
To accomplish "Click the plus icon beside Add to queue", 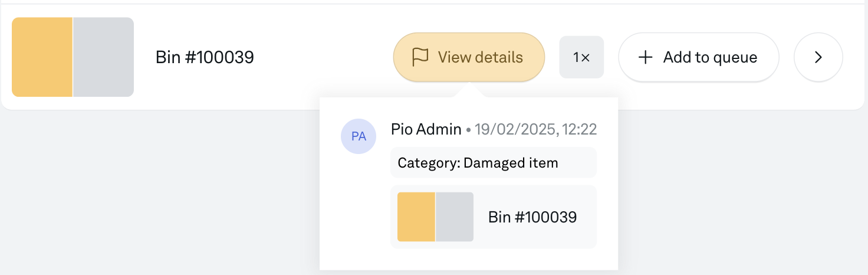I will (x=646, y=57).
